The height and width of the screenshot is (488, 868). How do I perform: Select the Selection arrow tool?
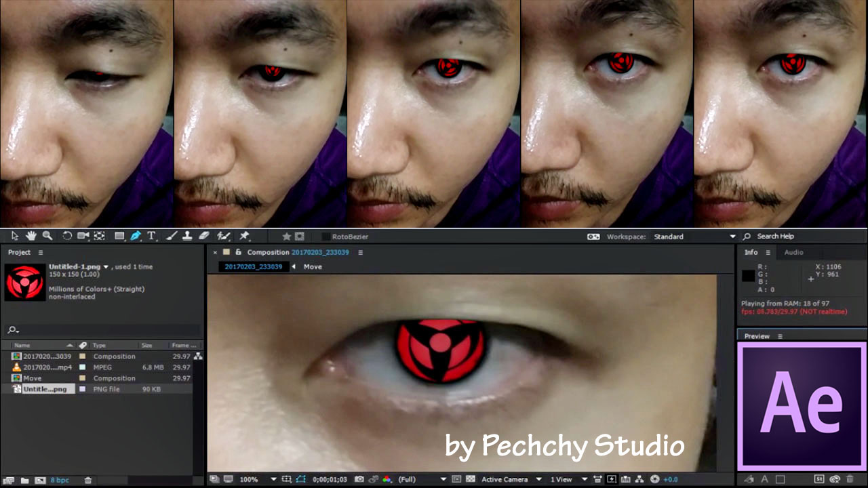(x=15, y=236)
